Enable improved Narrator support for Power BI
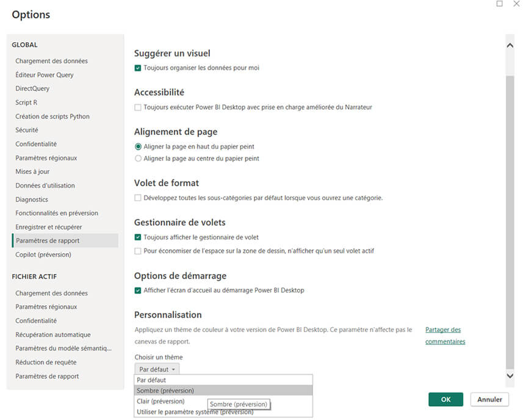 click(x=137, y=107)
